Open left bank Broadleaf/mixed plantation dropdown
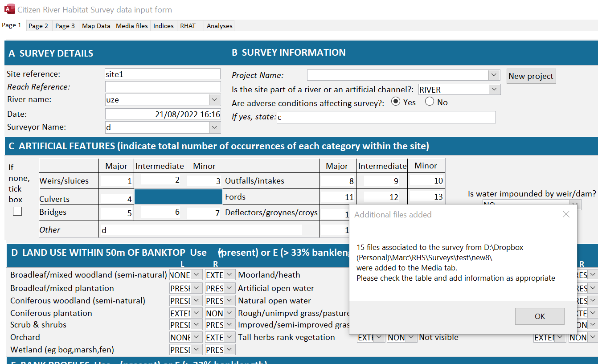The height and width of the screenshot is (364, 598). (x=197, y=288)
